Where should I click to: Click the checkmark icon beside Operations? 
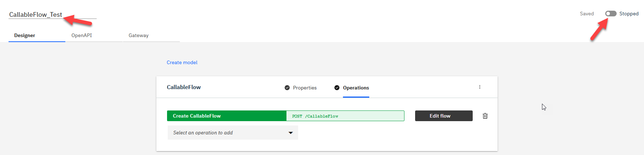click(x=337, y=88)
